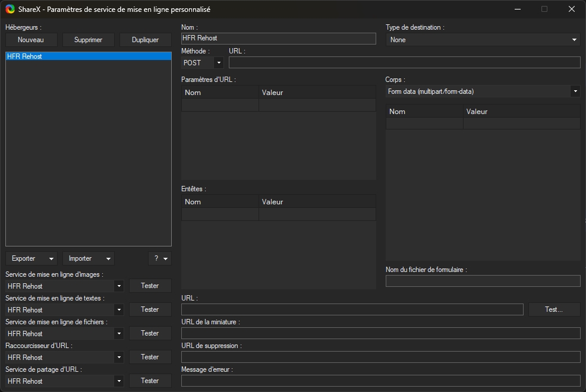The width and height of the screenshot is (586, 392).
Task: Click the ShareX logo in title bar
Action: point(10,10)
